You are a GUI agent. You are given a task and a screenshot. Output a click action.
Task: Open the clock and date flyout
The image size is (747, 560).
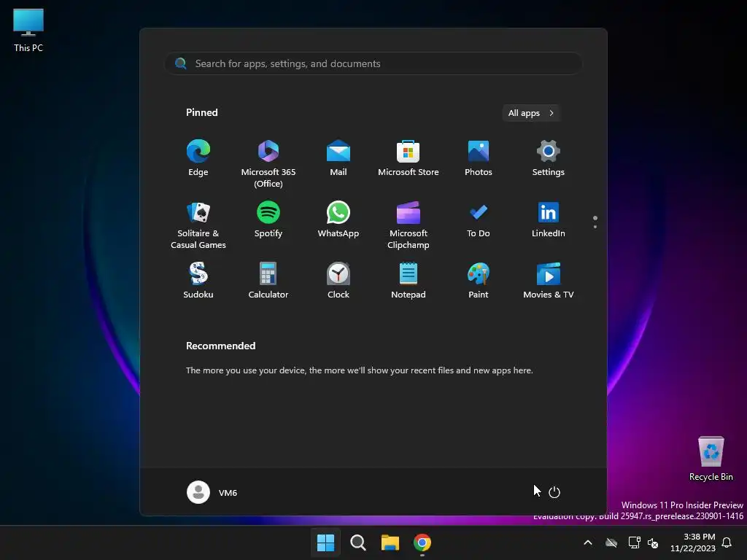[x=693, y=542]
